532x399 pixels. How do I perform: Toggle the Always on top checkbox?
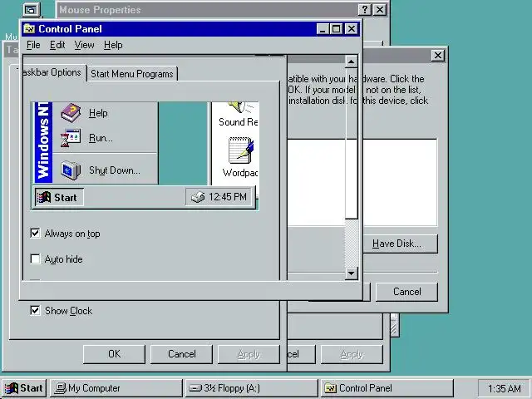coord(35,233)
